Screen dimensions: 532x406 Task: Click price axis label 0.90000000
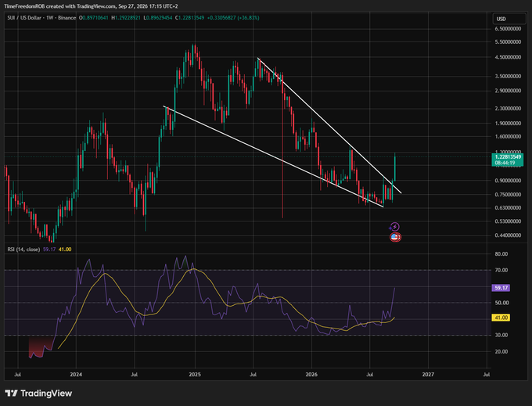coord(508,181)
